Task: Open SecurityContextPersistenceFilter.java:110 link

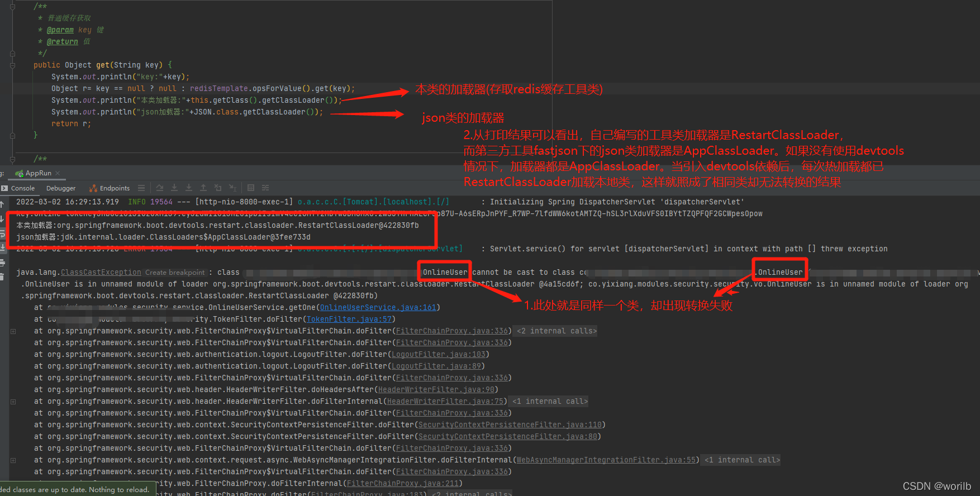Action: coord(510,425)
